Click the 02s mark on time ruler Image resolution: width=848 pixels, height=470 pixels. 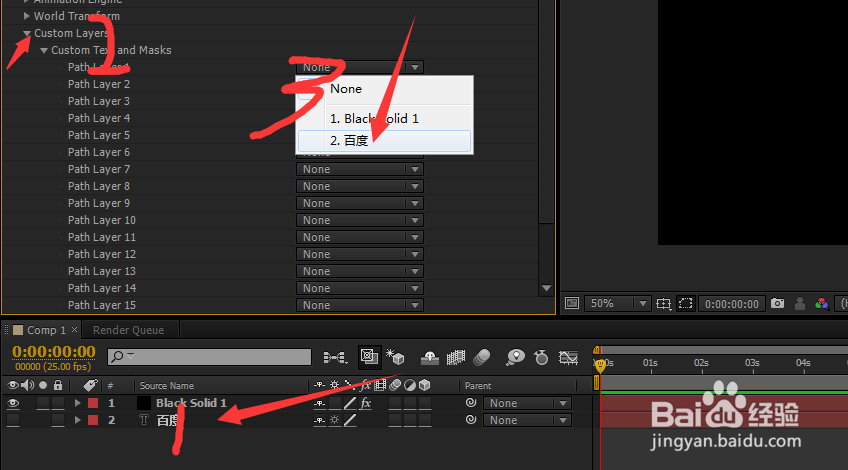pyautogui.click(x=701, y=363)
